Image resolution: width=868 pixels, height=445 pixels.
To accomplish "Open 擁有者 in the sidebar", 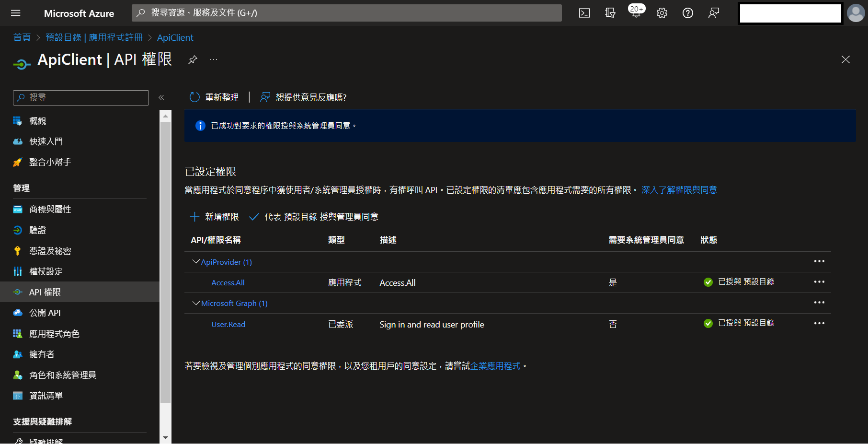I will pyautogui.click(x=42, y=354).
